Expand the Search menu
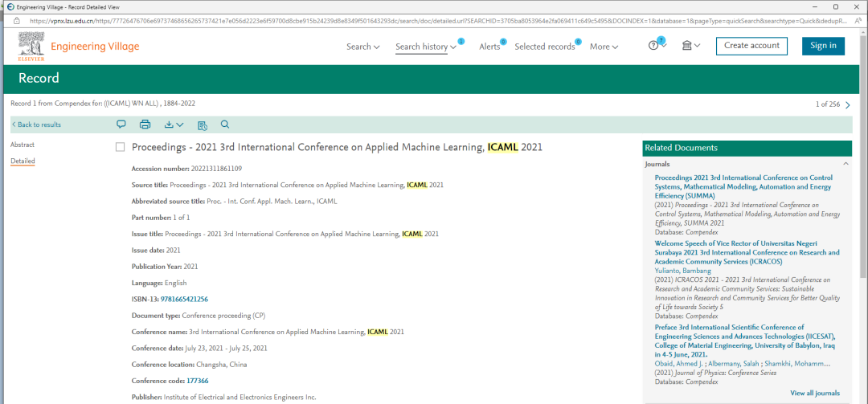 click(363, 47)
